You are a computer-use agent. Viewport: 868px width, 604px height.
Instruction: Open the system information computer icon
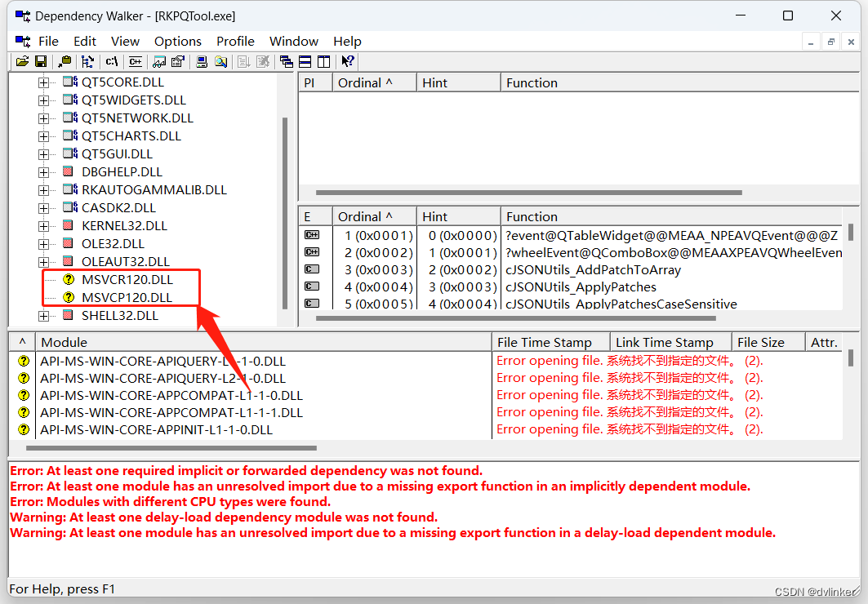(202, 61)
